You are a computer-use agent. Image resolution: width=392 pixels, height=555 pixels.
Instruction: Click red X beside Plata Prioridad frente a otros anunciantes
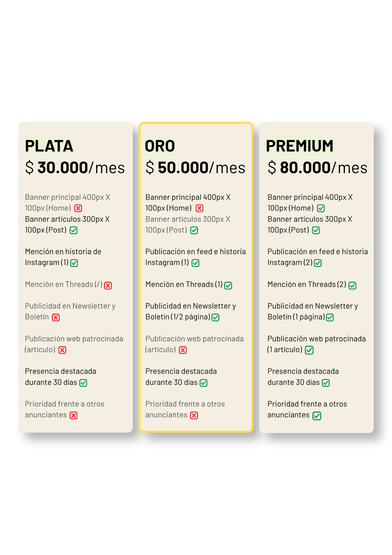73,415
